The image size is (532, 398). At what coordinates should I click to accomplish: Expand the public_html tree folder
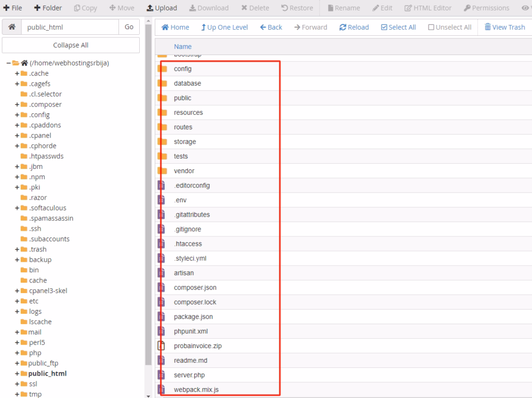[x=17, y=374]
